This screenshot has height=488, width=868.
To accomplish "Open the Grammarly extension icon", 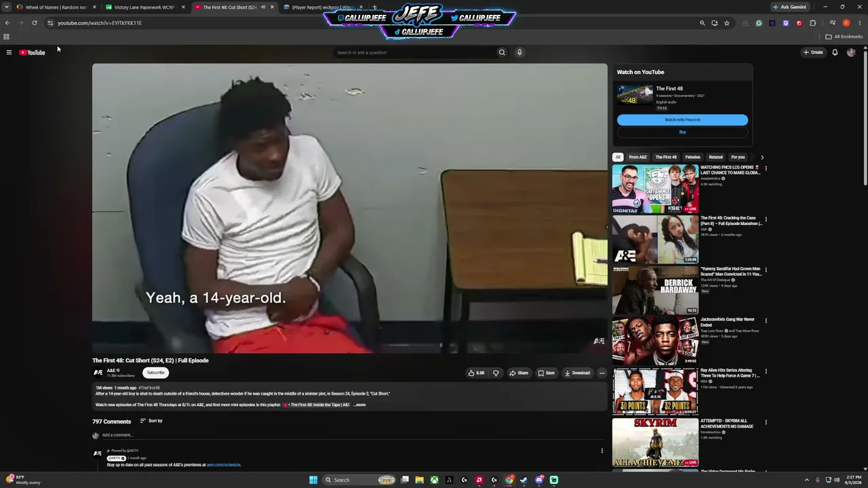I will (759, 23).
